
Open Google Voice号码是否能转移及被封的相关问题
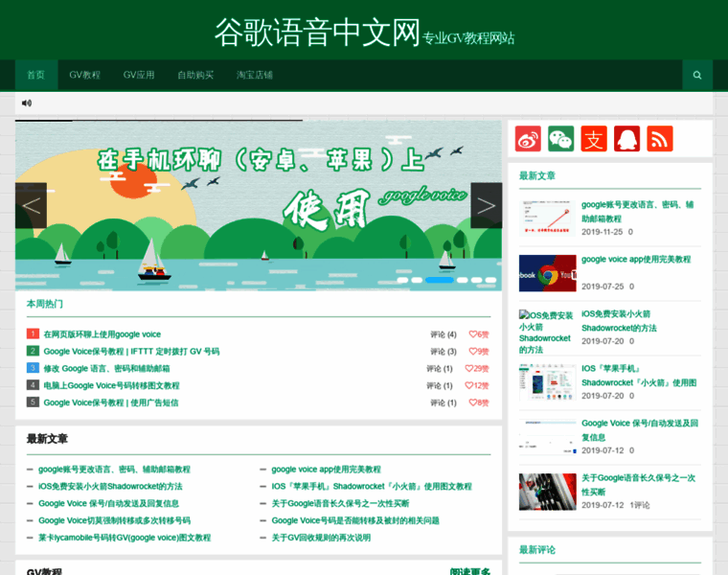pyautogui.click(x=355, y=520)
